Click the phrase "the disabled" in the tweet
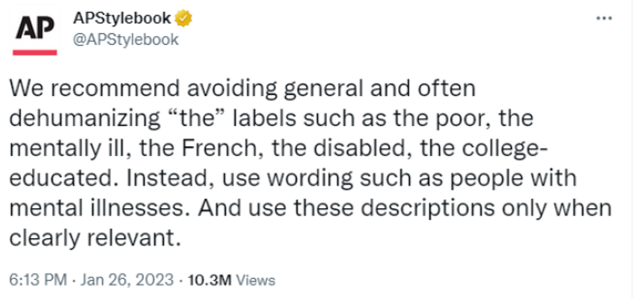This screenshot has width=644, height=298. pos(343,148)
